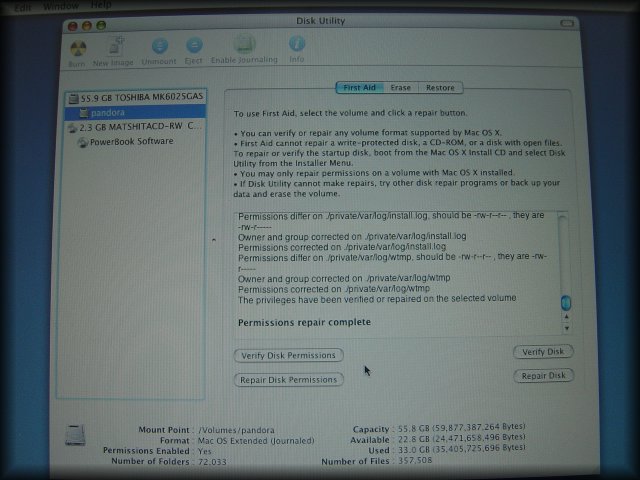Click the Available value 22.8 GB
The height and width of the screenshot is (480, 640).
pos(462,438)
